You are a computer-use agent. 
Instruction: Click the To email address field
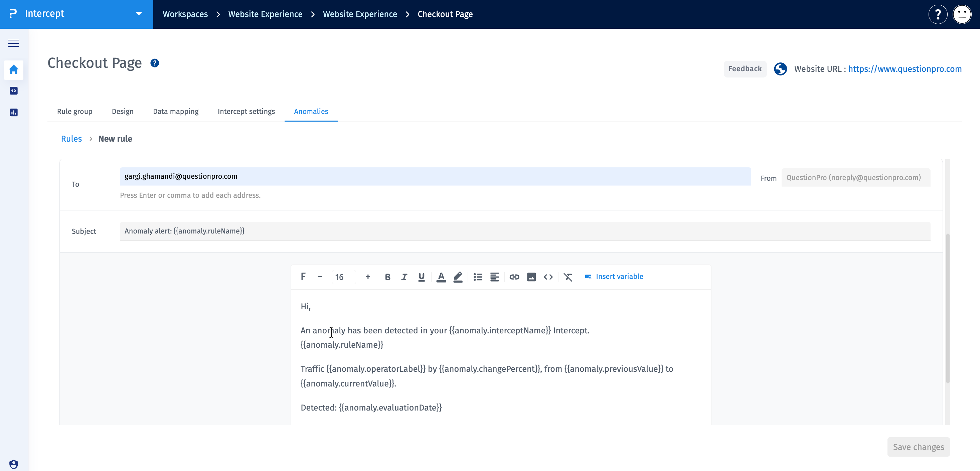coord(435,176)
